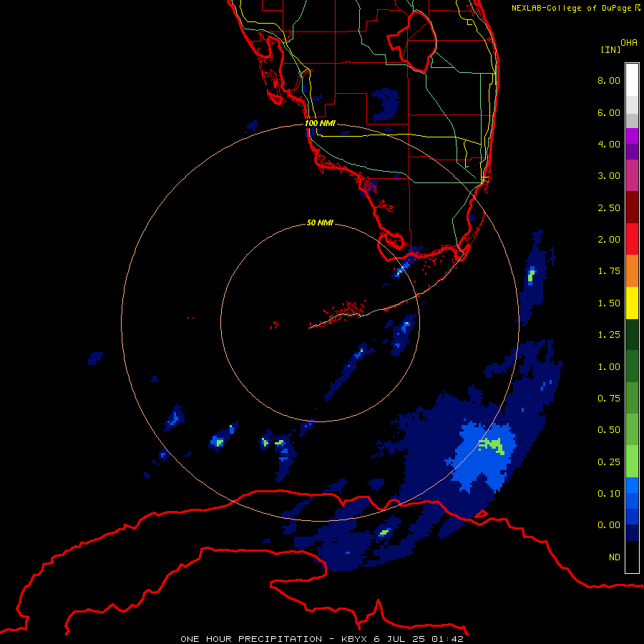Viewport: 644px width, 644px height.
Task: Select the magenta swatch on the color bar
Action: 632,136
